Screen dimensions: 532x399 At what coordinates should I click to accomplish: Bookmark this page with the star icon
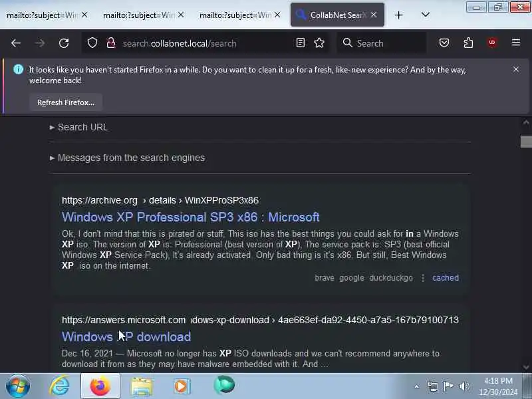pos(319,43)
